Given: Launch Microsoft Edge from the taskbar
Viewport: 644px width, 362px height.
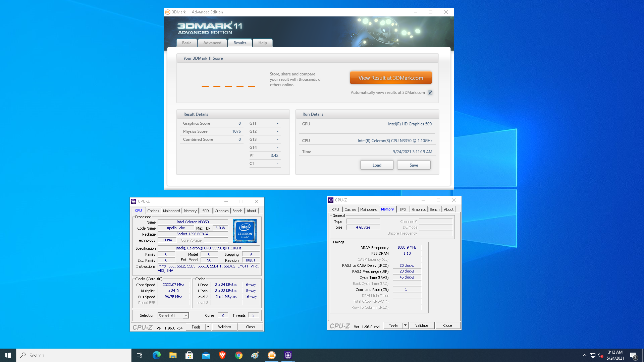Looking at the screenshot, I should pyautogui.click(x=157, y=355).
